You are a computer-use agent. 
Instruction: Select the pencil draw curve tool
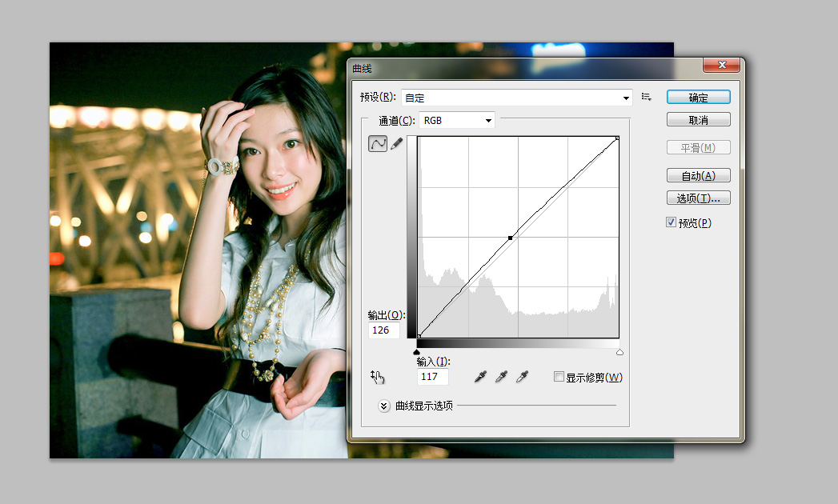396,143
